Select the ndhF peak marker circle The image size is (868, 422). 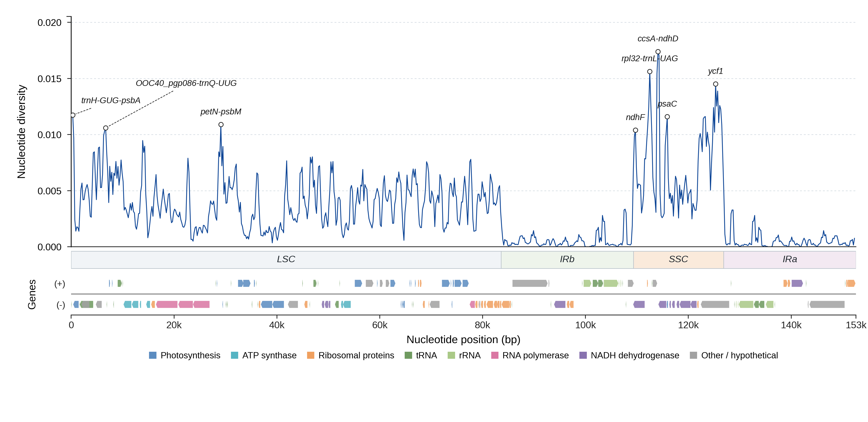click(635, 130)
